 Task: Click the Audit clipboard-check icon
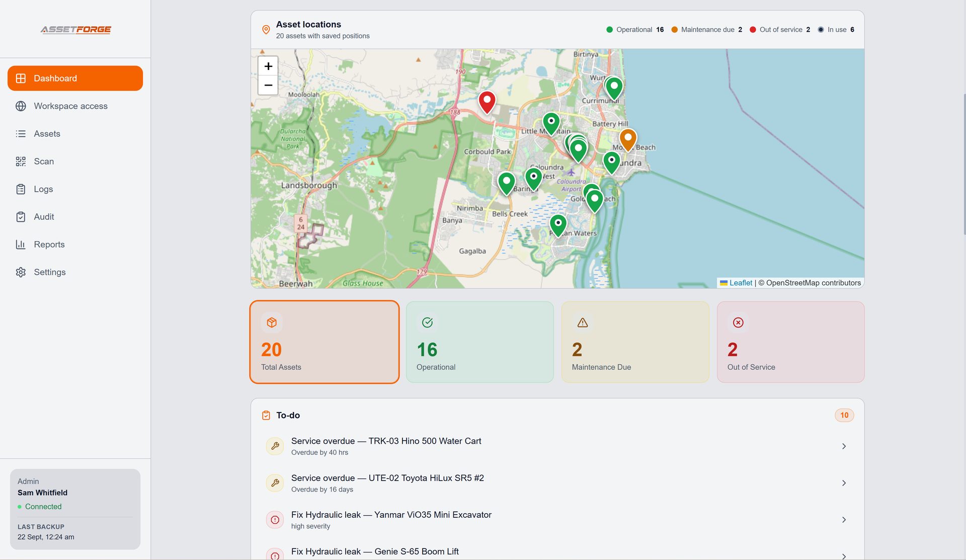coord(21,217)
